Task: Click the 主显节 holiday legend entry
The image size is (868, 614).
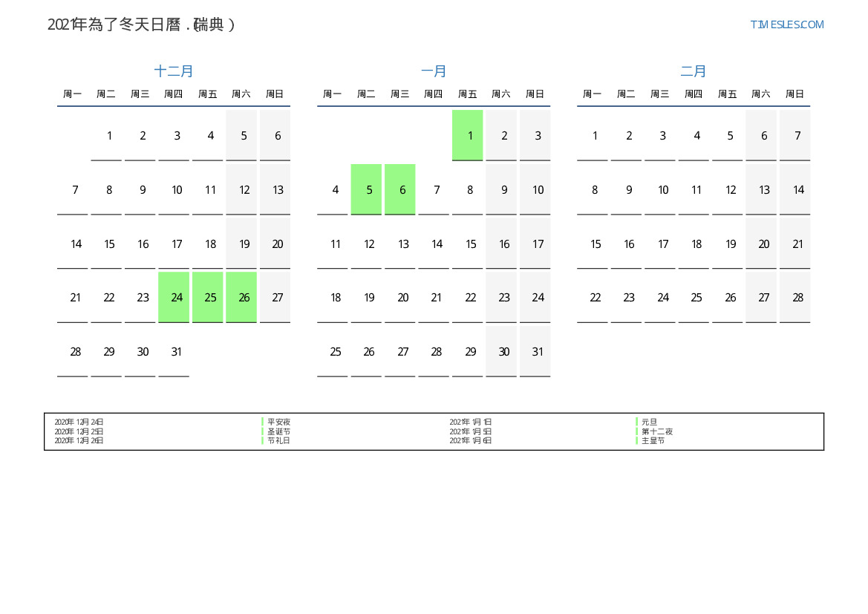Action: [x=653, y=440]
